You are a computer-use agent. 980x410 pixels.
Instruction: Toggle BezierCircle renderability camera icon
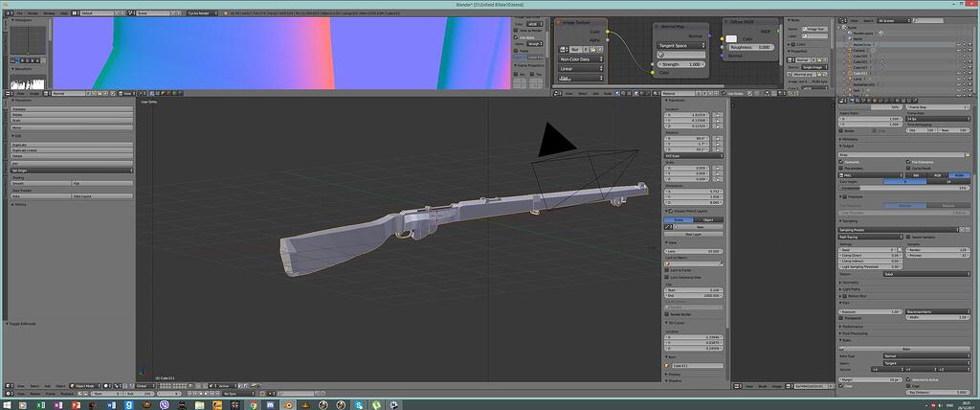click(x=971, y=45)
